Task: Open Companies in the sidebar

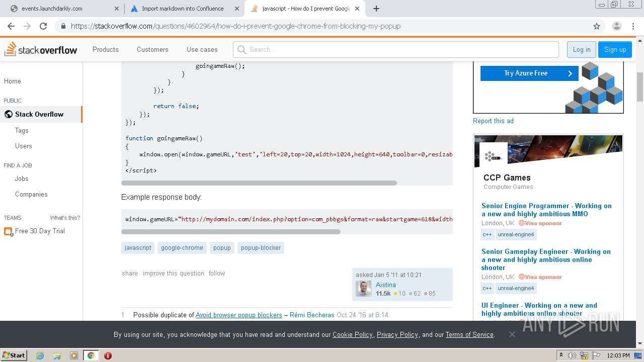Action: pos(31,194)
